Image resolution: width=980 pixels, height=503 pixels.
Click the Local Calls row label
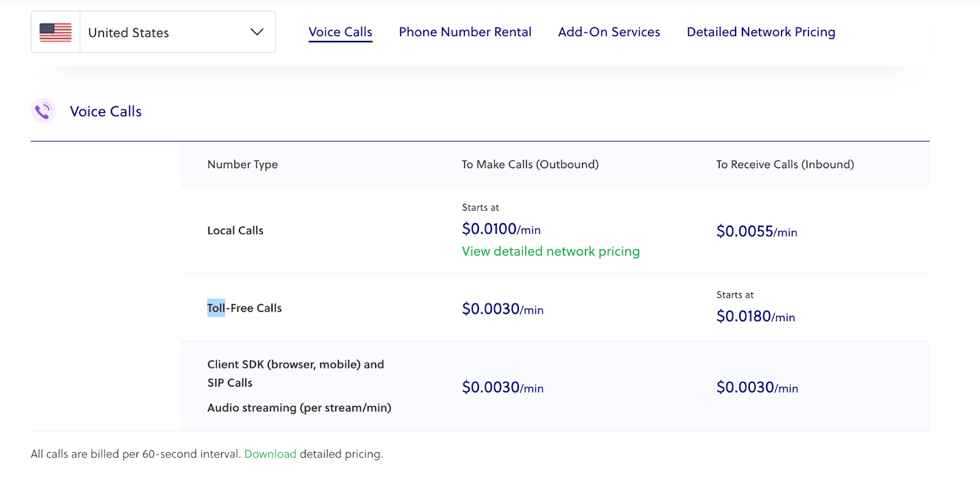tap(235, 231)
